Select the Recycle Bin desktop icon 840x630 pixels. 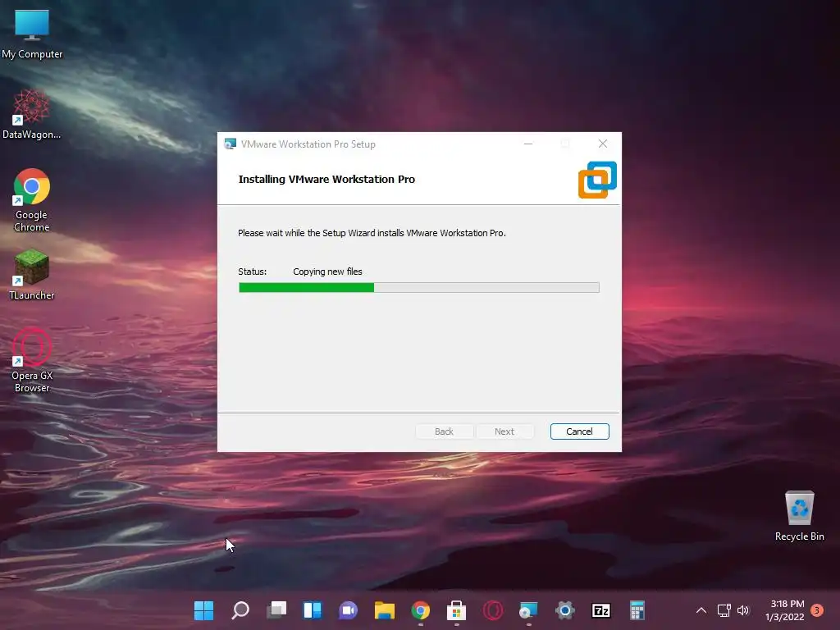[799, 517]
